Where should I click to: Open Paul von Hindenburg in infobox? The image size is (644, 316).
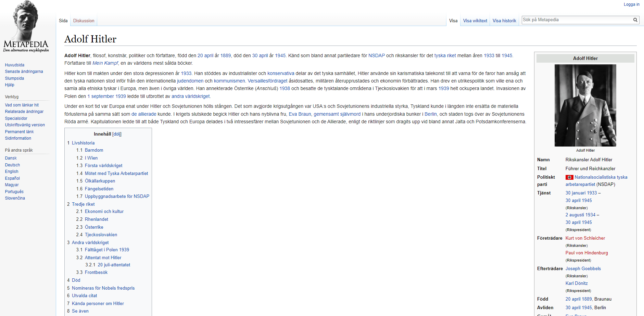[x=587, y=253]
